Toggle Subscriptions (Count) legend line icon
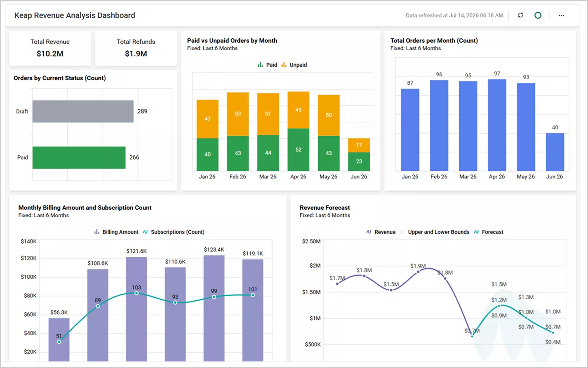 click(145, 232)
